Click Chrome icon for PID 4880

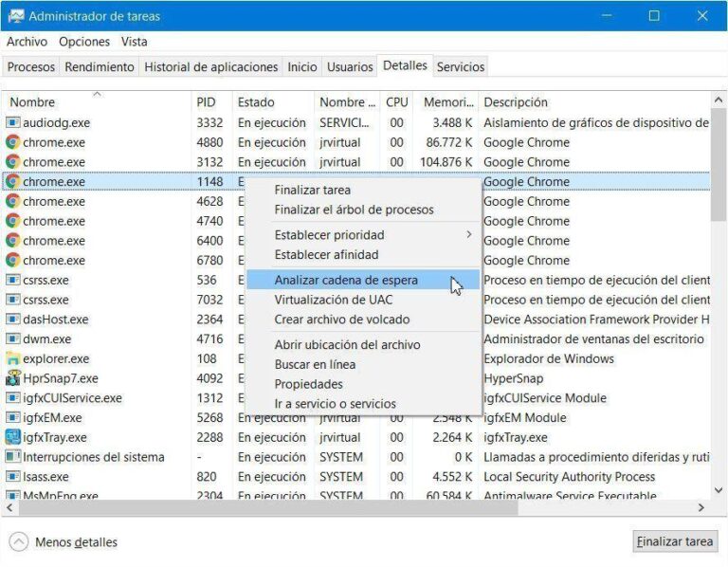click(13, 142)
